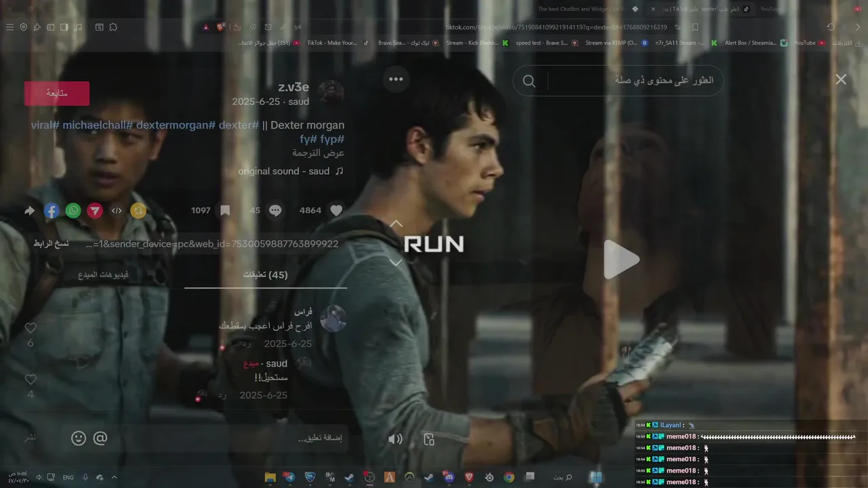Open comments via the speech bubble icon
This screenshot has width=868, height=488.
[x=275, y=211]
